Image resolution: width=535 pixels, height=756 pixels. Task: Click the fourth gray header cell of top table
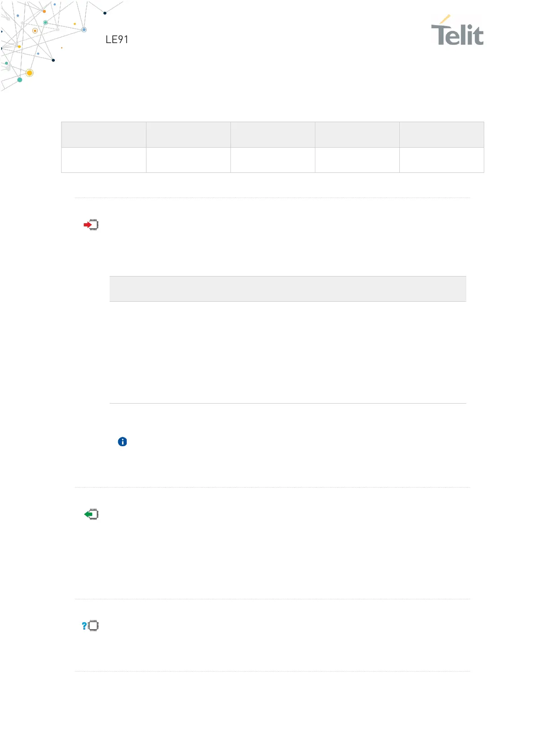pos(357,135)
